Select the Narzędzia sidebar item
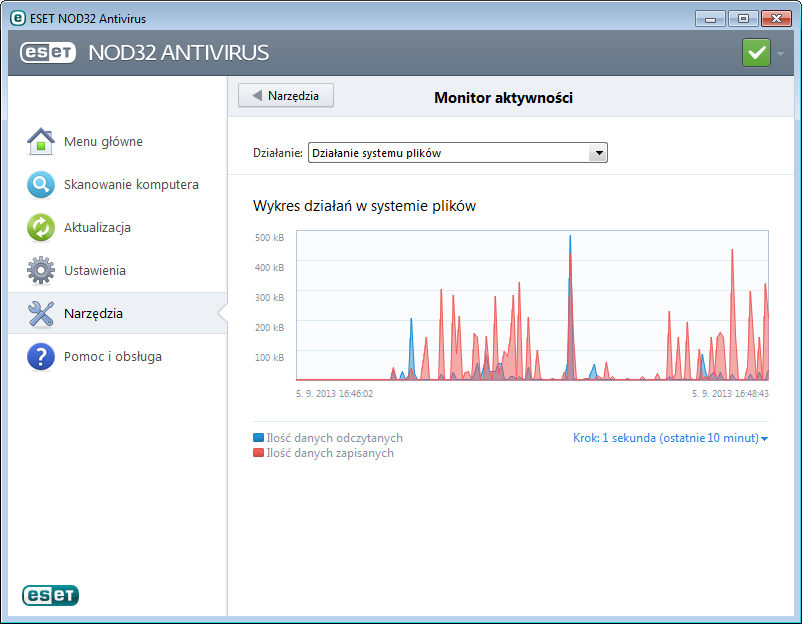This screenshot has height=624, width=802. 118,314
